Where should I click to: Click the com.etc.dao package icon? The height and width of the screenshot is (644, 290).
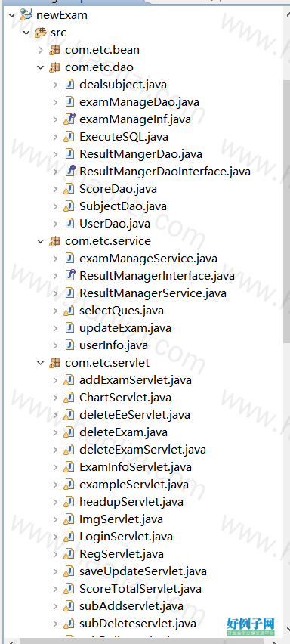pyautogui.click(x=54, y=67)
